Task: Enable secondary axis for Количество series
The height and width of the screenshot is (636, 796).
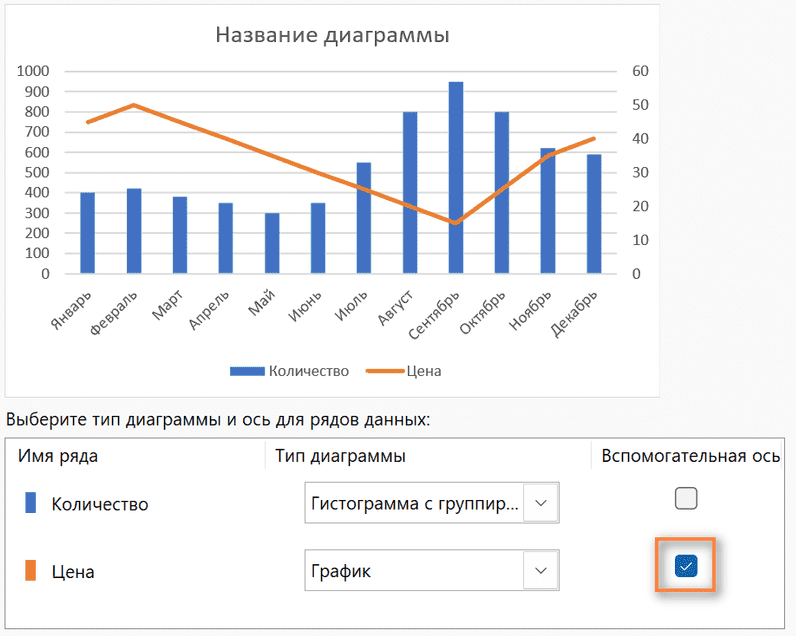Action: point(686,498)
